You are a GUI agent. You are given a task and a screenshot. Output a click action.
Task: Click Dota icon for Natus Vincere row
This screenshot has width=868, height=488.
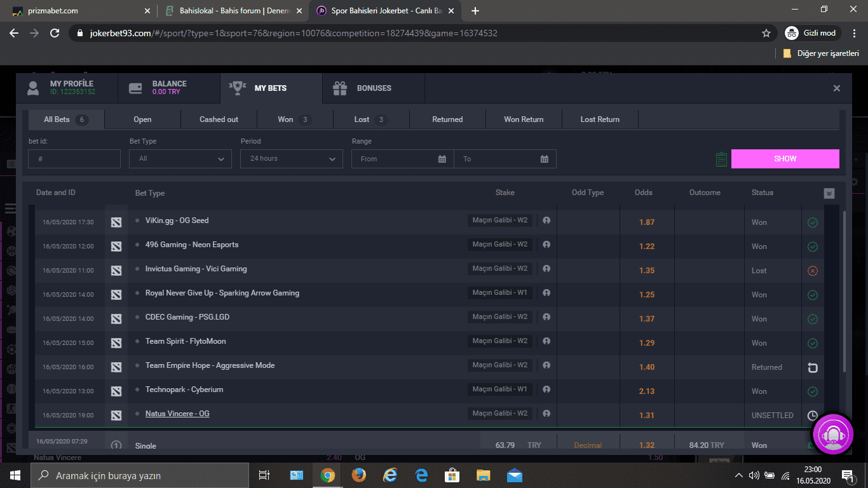point(116,415)
